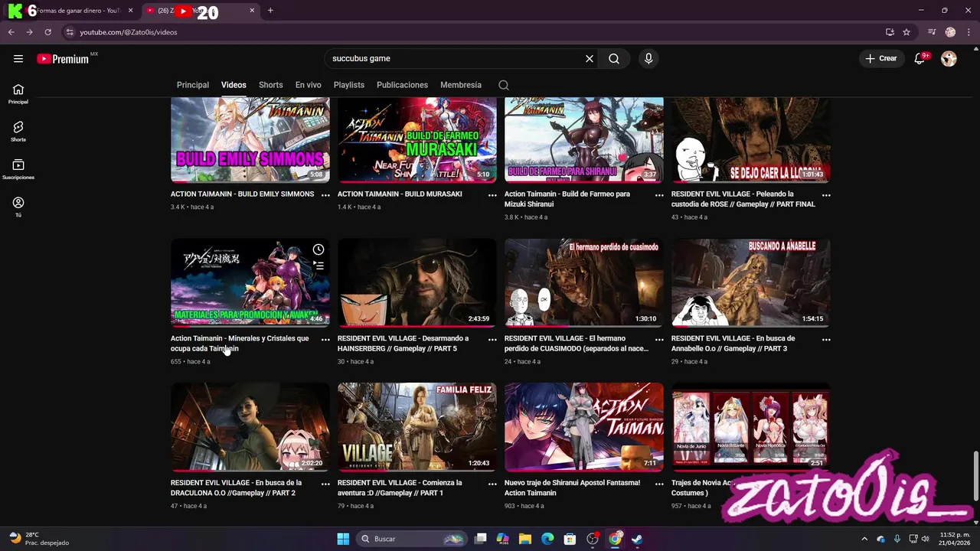Open 'Nuevo traje de Shiranui Apostol Fantasma' title

[x=572, y=488]
